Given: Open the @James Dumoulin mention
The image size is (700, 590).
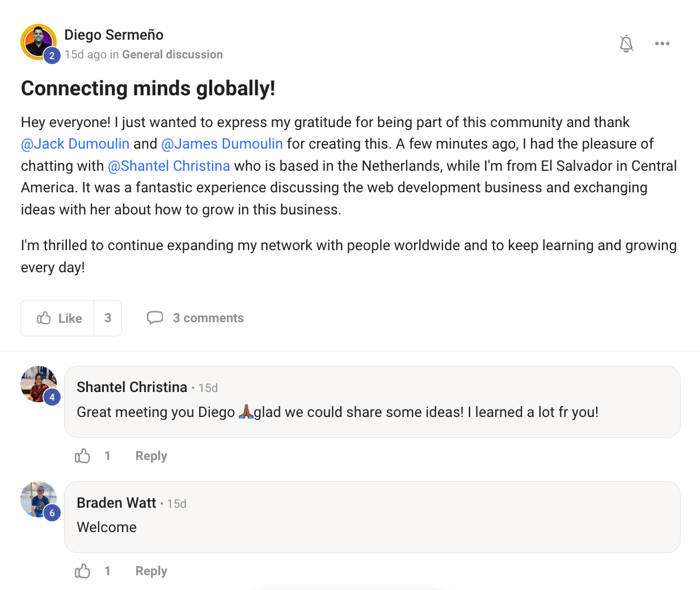Looking at the screenshot, I should [x=222, y=144].
